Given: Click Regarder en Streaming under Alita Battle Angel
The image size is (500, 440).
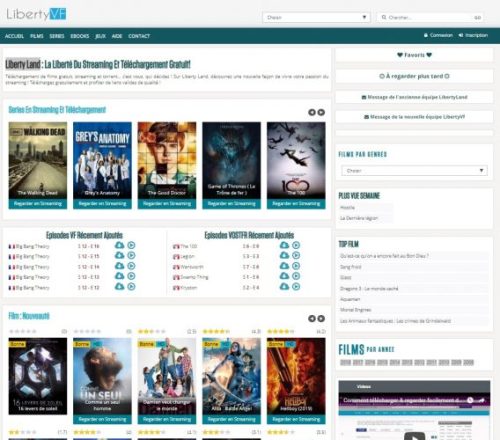Looking at the screenshot, I should point(232,419).
